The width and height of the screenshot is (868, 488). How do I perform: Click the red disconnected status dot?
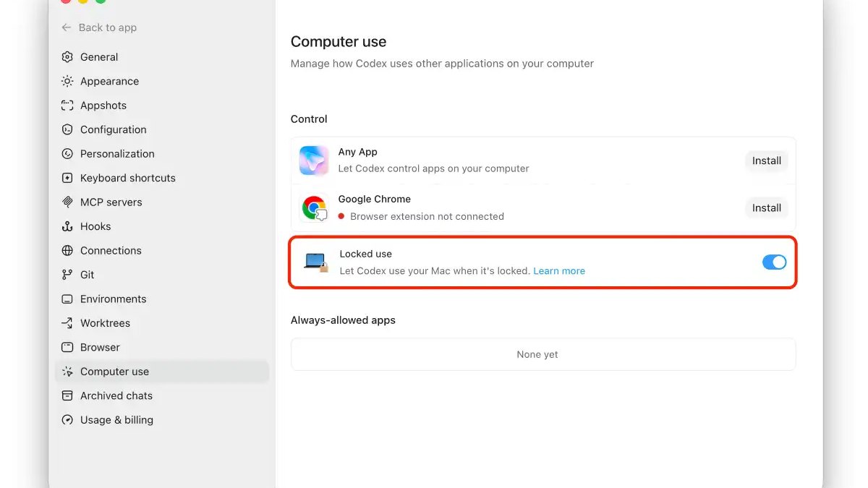click(341, 216)
